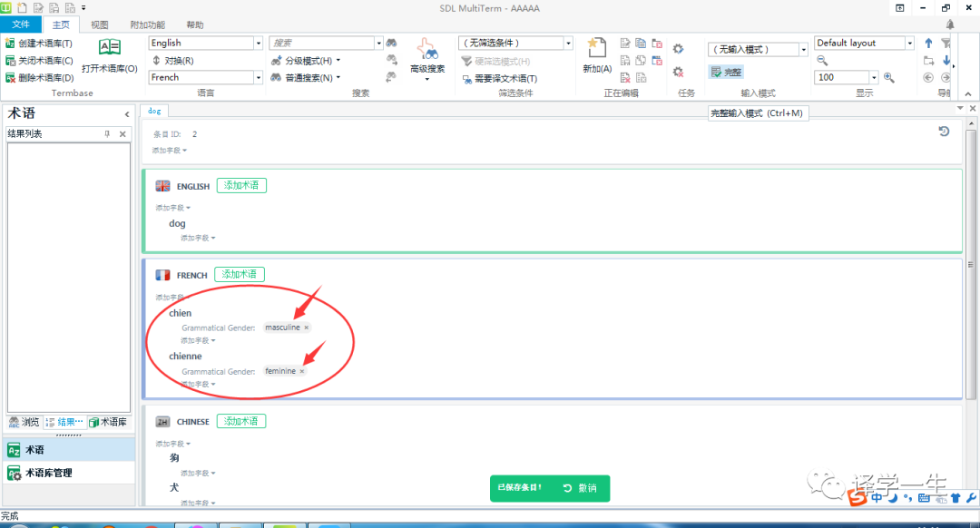Click the blue table delete icon in 正在编辑 second row

657,61
